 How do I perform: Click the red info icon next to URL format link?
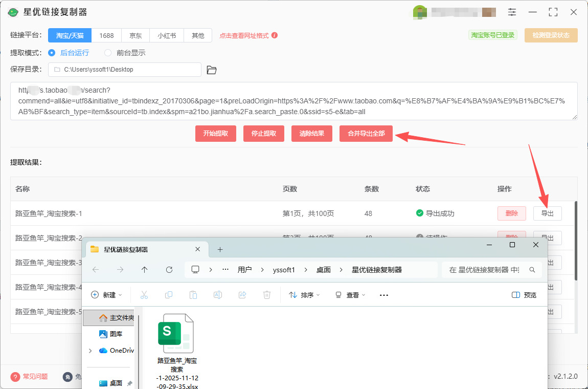point(275,35)
